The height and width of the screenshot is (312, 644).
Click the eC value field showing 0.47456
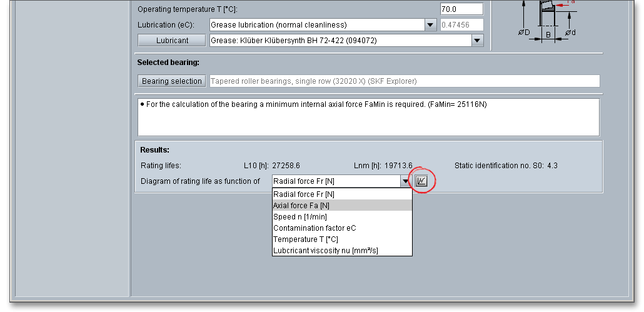(x=462, y=25)
